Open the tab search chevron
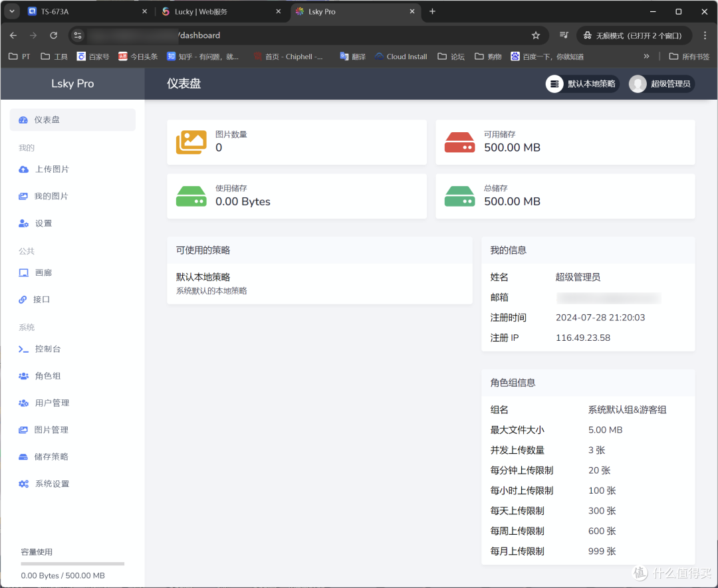This screenshot has width=718, height=588. pyautogui.click(x=12, y=11)
